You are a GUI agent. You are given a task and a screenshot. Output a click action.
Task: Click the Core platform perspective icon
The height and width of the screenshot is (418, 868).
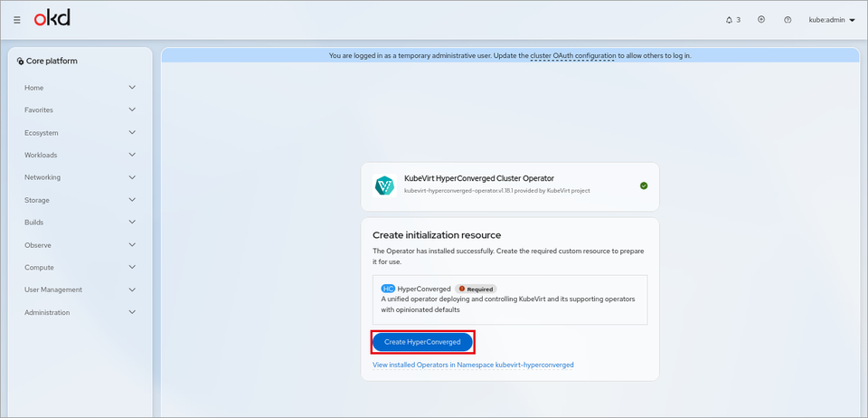coord(20,62)
